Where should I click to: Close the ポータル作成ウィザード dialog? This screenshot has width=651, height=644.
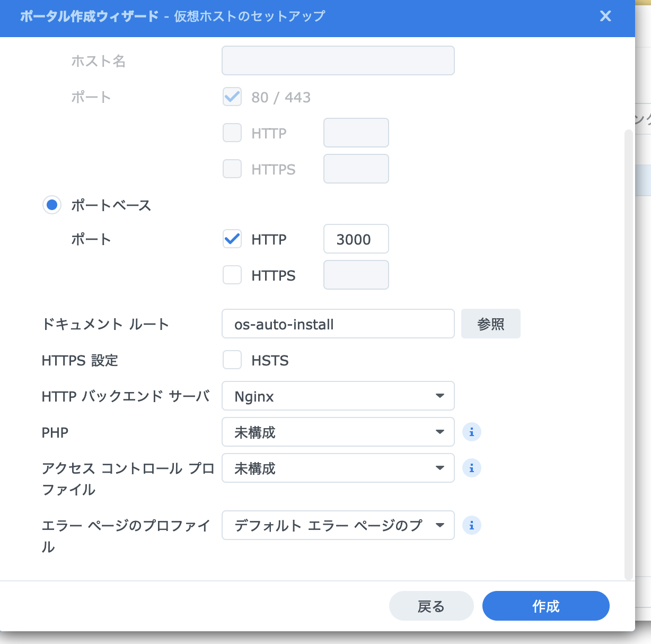pos(605,16)
